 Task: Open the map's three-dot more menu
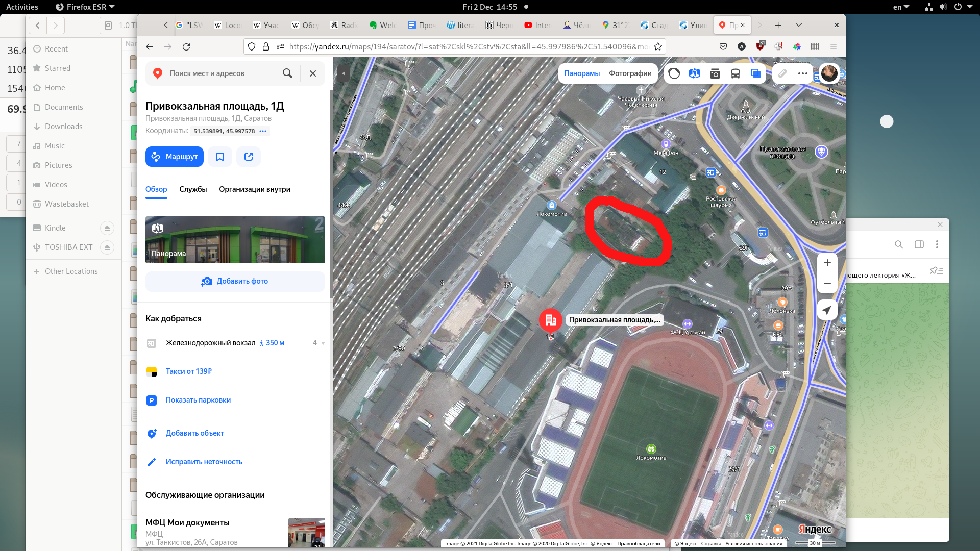point(803,73)
